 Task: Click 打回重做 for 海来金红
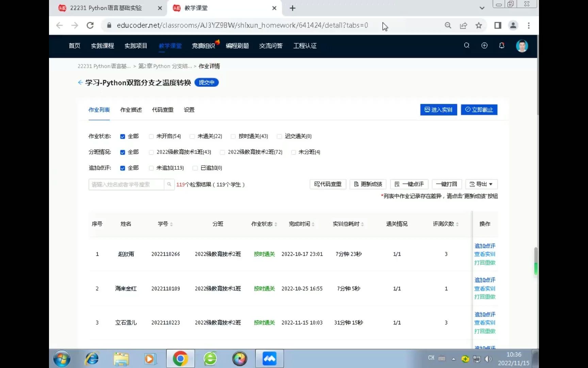pos(485,297)
